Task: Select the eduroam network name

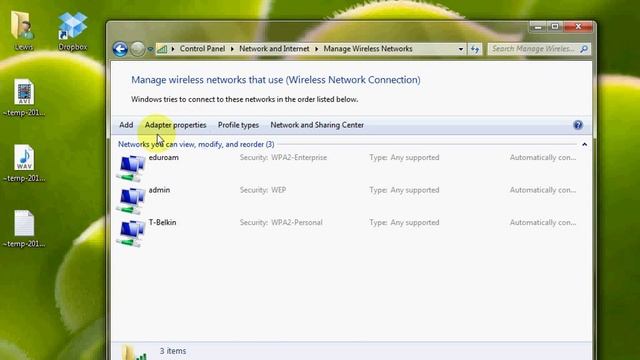Action: pos(164,157)
